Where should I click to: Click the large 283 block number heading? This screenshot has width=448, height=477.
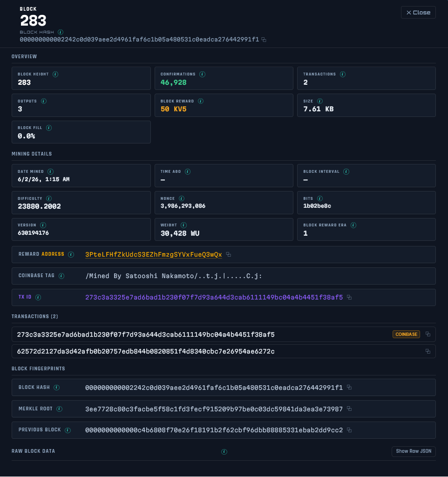(x=33, y=20)
